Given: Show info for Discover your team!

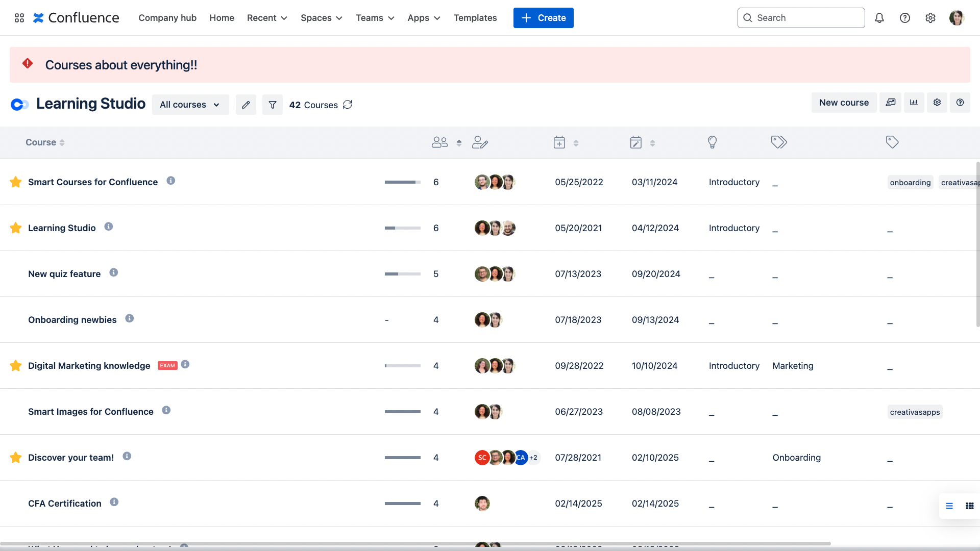Looking at the screenshot, I should [127, 456].
